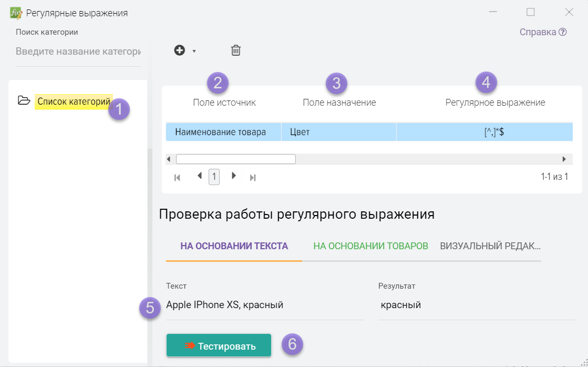This screenshot has width=588, height=367.
Task: Switch to На основании текста tab
Action: pos(234,246)
